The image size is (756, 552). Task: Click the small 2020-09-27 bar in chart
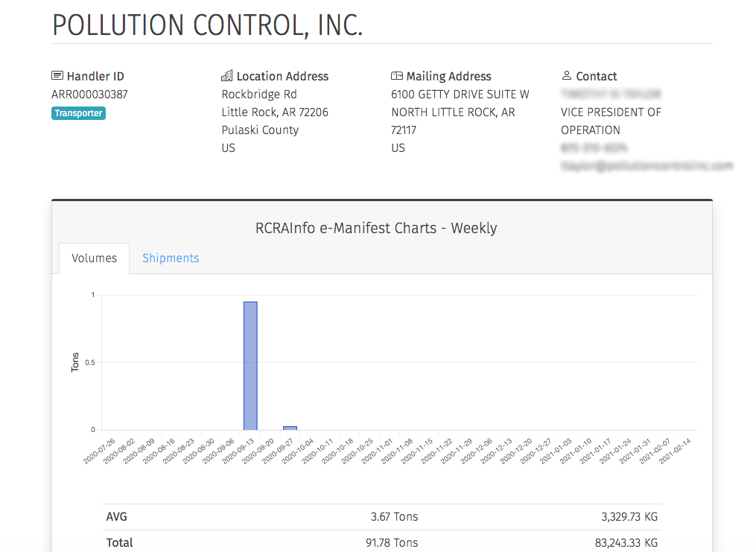290,428
